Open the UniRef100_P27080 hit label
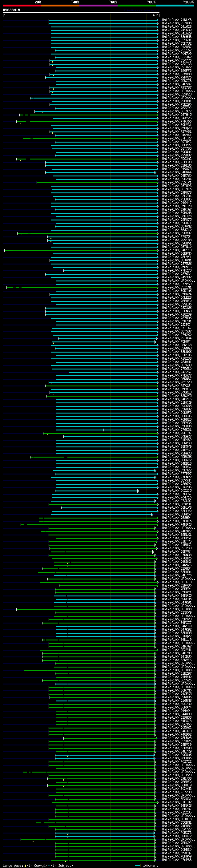This screenshot has width=197, height=868. [x=177, y=23]
